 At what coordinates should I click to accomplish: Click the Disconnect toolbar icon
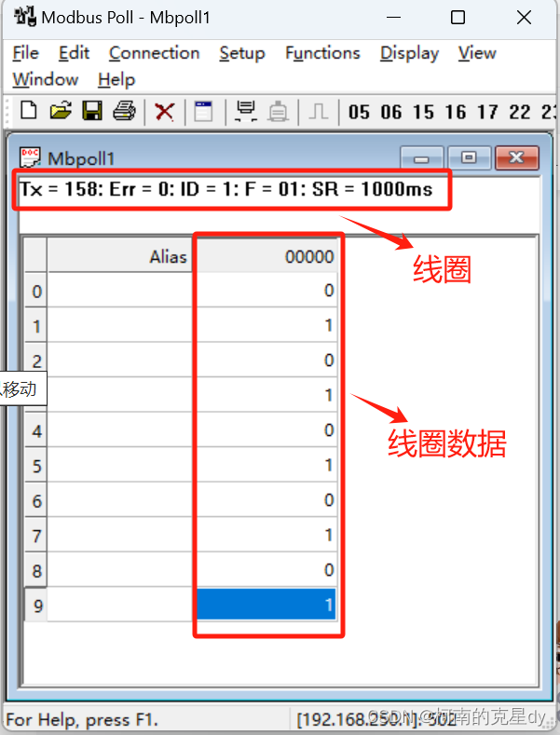tap(278, 112)
